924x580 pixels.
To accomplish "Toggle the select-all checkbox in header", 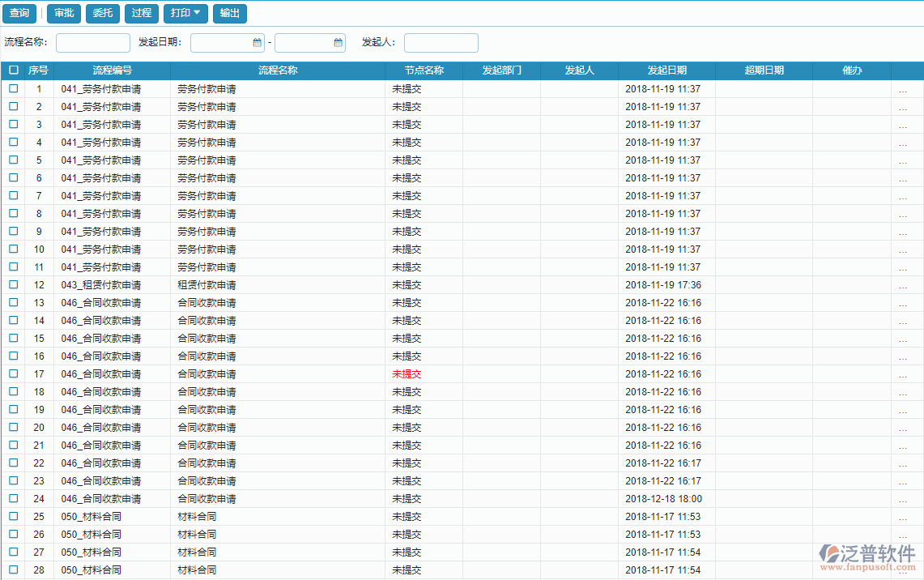I will tap(14, 70).
